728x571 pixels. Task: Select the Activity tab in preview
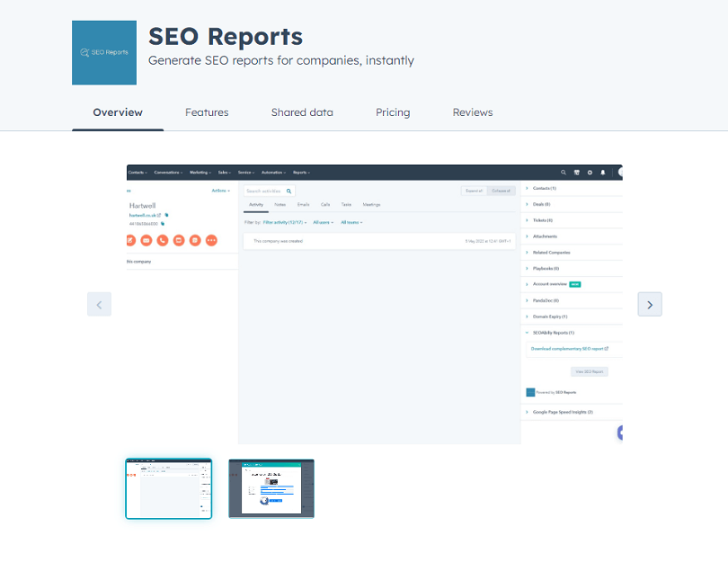pyautogui.click(x=256, y=205)
